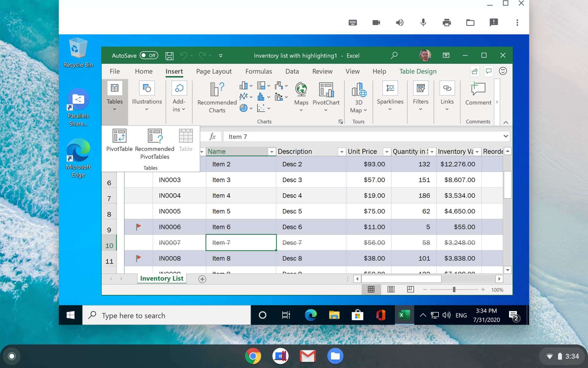Add a new sheet with plus button
The height and width of the screenshot is (368, 588).
[202, 279]
